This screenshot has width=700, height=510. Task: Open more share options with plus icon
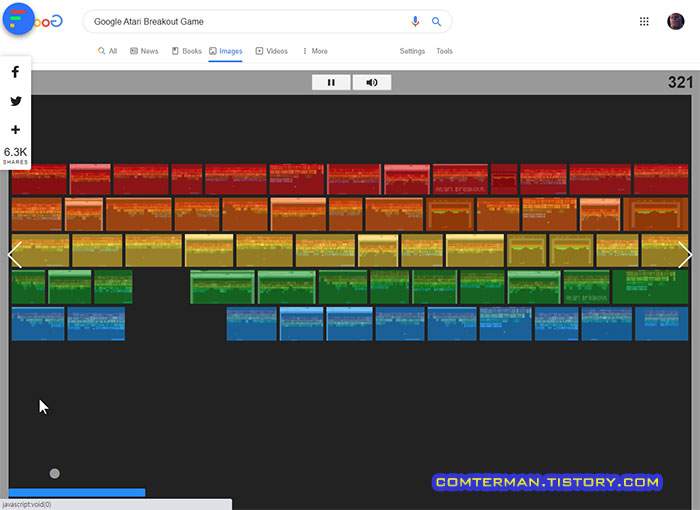pos(16,130)
